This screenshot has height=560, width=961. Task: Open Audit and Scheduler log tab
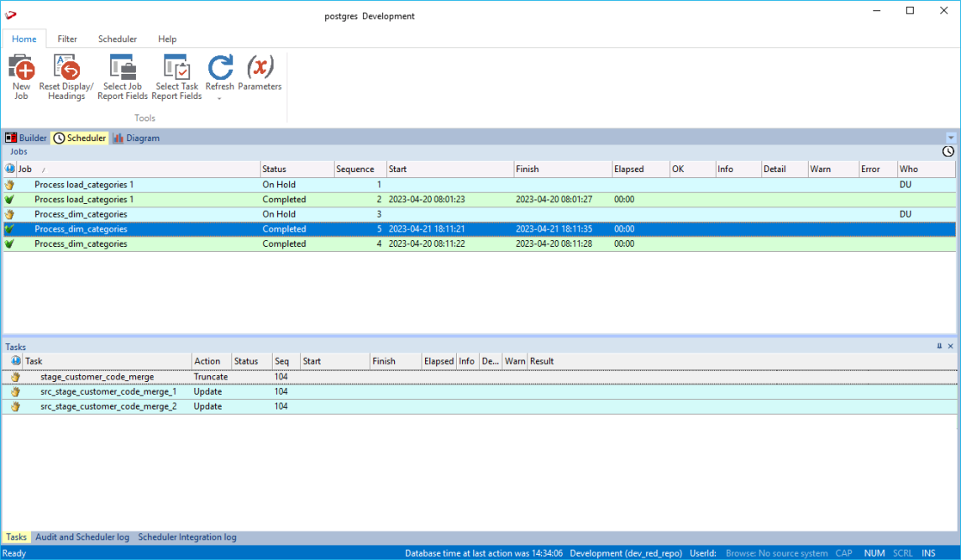(82, 536)
